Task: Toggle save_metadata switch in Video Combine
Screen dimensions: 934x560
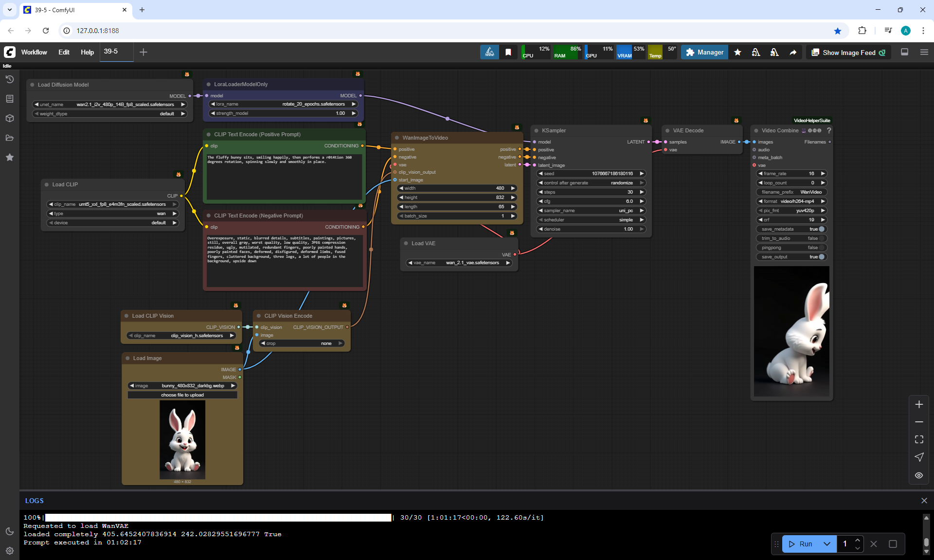Action: (821, 229)
